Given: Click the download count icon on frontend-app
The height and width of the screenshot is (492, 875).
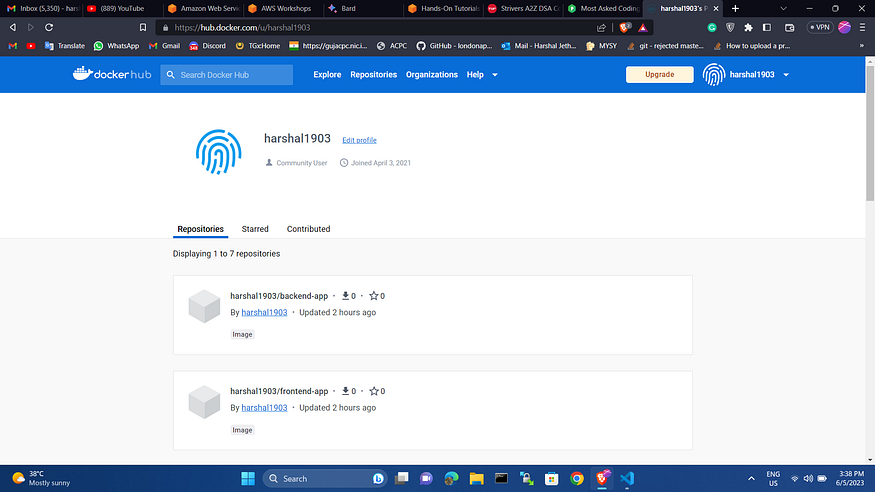Looking at the screenshot, I should click(x=345, y=392).
